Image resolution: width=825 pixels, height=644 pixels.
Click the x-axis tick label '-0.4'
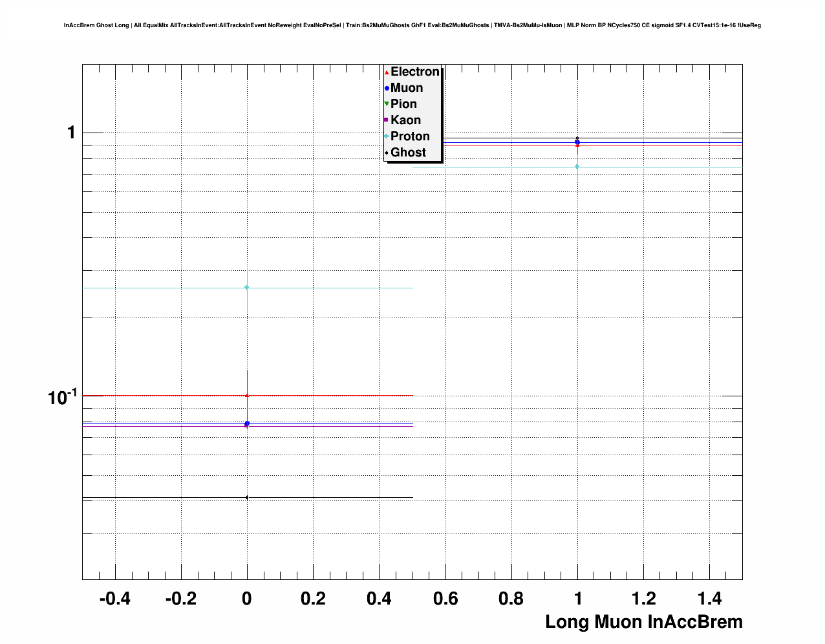(115, 599)
